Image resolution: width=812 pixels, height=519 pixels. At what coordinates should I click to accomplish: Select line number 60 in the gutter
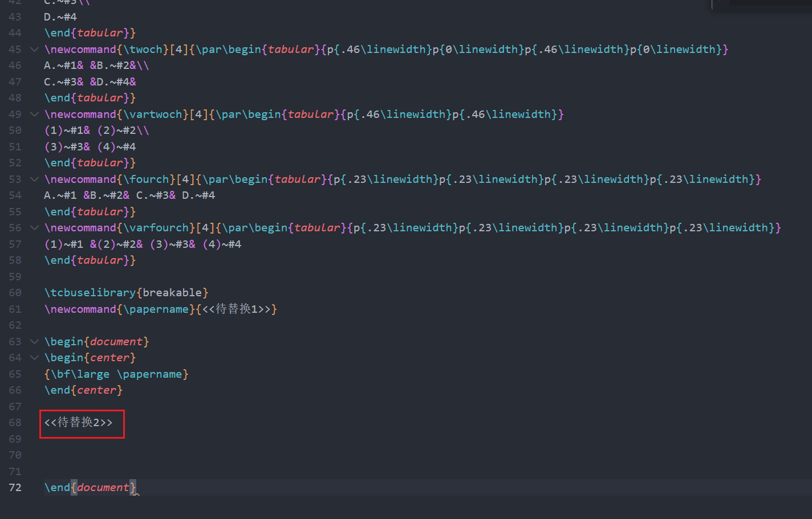[15, 293]
